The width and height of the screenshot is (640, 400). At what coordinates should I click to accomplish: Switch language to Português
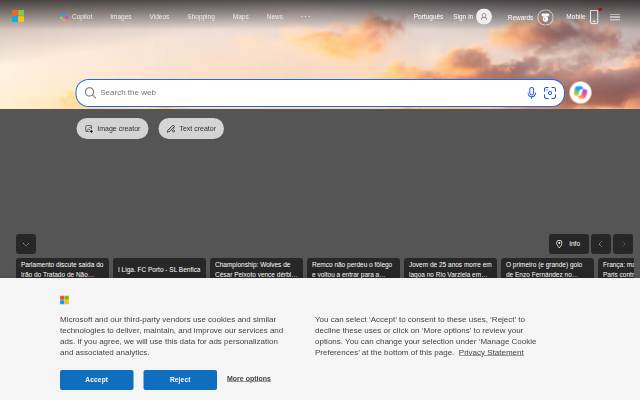pyautogui.click(x=428, y=17)
